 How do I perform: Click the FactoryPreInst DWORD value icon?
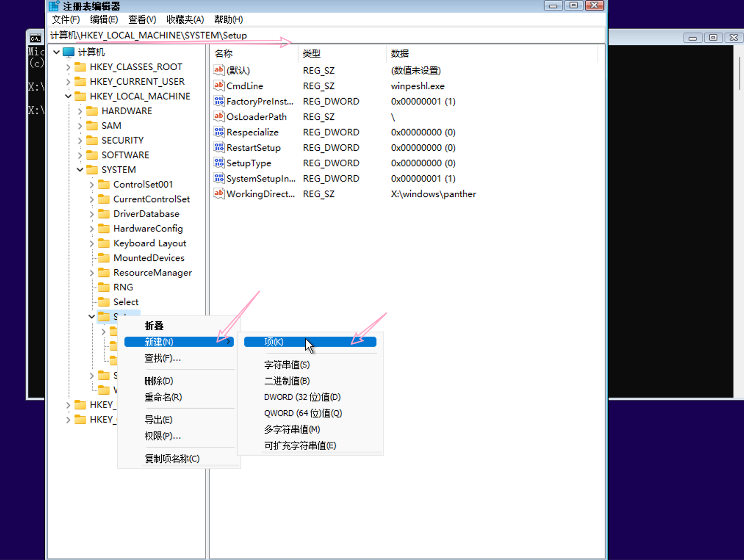point(219,101)
